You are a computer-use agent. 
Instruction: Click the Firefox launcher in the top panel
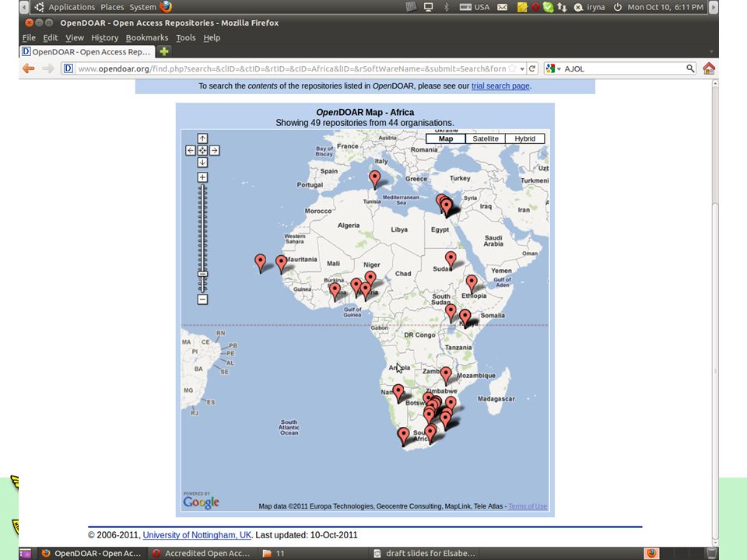pyautogui.click(x=166, y=7)
